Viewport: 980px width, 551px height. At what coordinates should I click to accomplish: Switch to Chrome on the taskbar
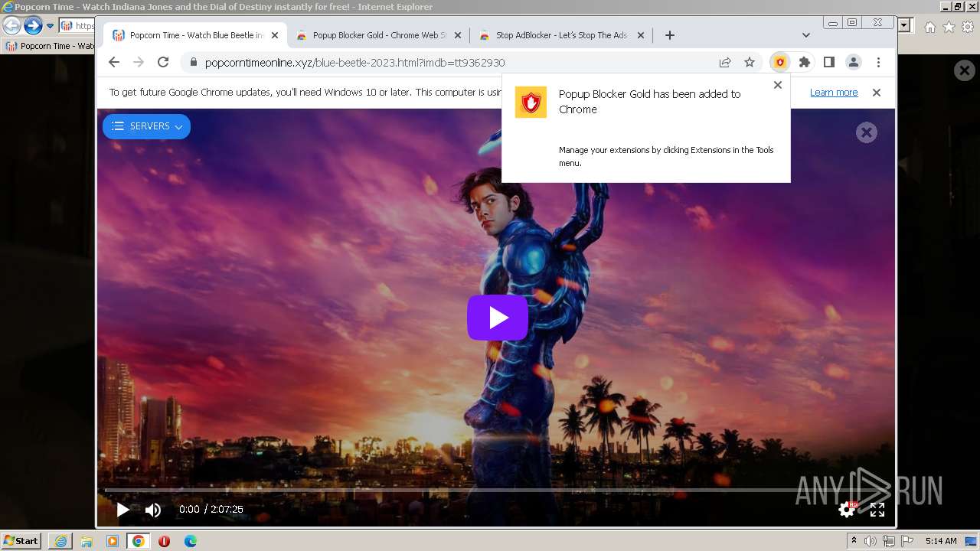138,541
